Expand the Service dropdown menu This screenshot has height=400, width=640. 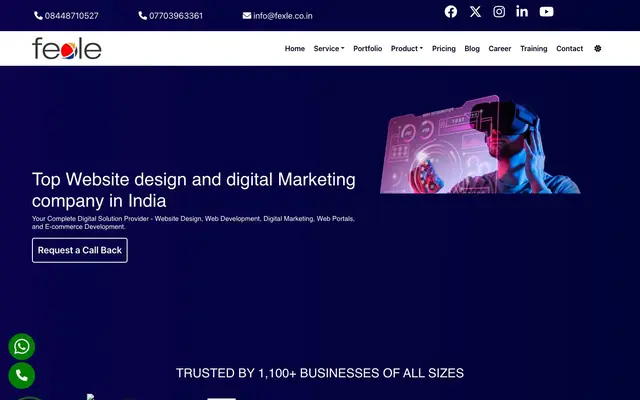tap(329, 49)
